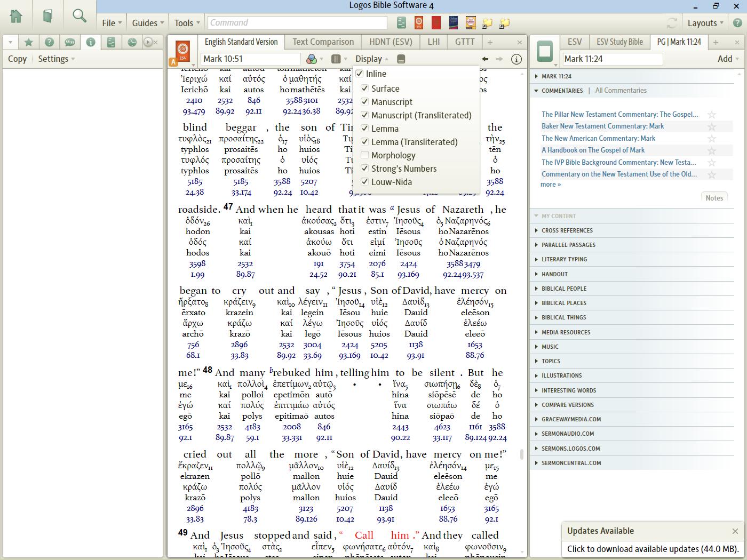The image size is (747, 560).
Task: Enable the Morphology checkbox
Action: point(365,155)
